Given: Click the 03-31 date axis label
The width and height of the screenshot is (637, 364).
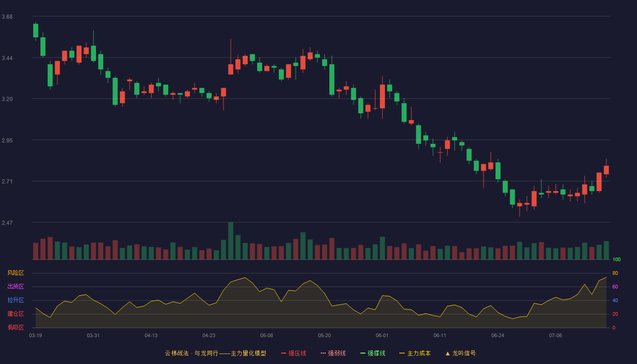Looking at the screenshot, I should pos(93,335).
